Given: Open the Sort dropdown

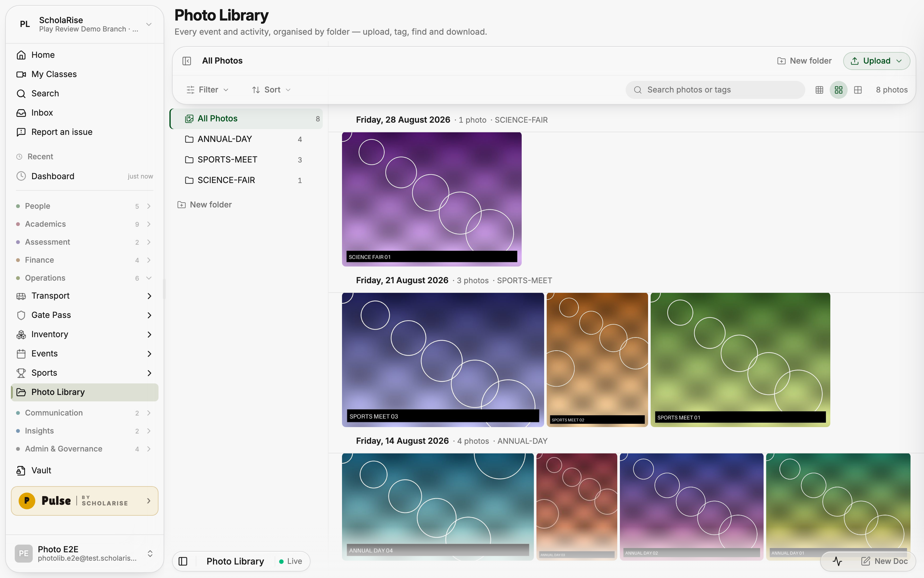Looking at the screenshot, I should tap(271, 90).
